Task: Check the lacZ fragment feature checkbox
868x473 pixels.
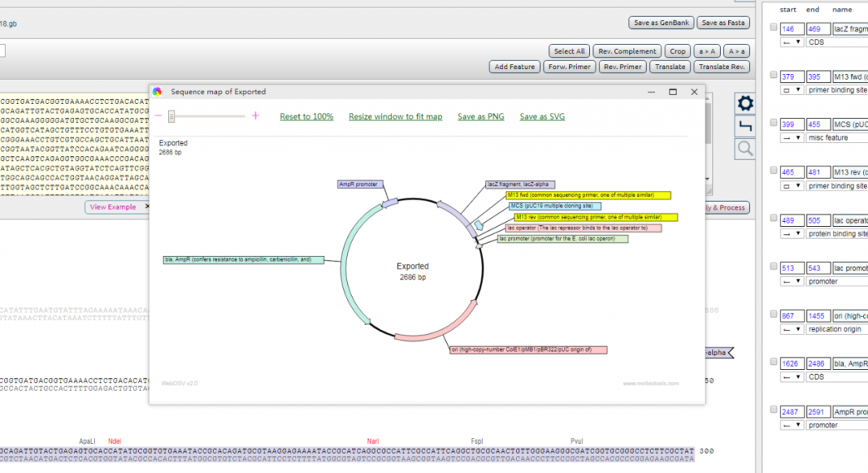Action: (773, 27)
